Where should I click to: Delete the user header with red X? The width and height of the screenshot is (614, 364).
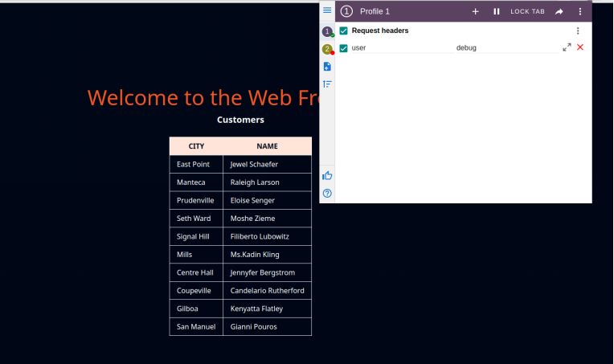pyautogui.click(x=580, y=47)
